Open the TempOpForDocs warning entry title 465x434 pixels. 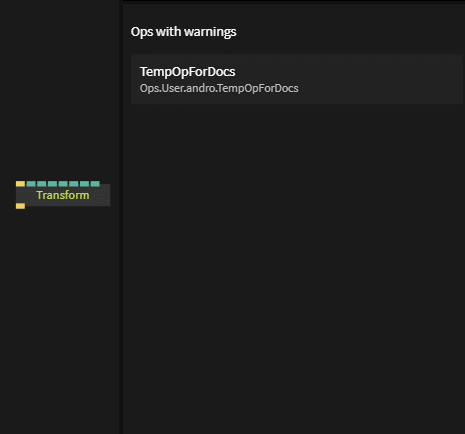click(x=187, y=72)
